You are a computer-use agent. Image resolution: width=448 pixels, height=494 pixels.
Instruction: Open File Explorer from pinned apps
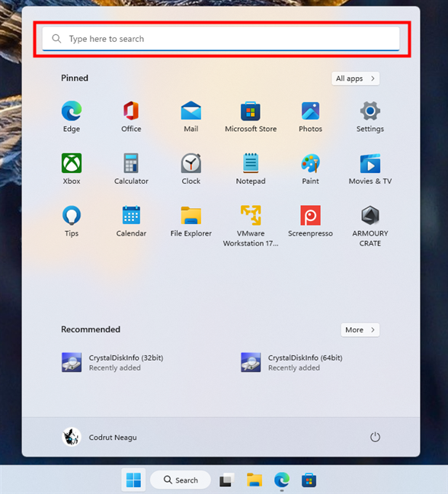click(x=190, y=221)
